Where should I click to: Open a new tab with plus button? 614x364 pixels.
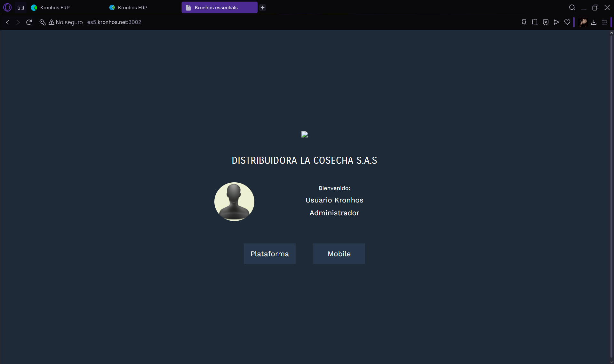pyautogui.click(x=262, y=7)
